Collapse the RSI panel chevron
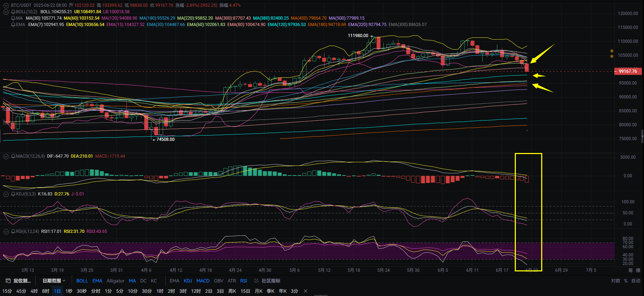This screenshot has height=296, width=644. [6, 231]
